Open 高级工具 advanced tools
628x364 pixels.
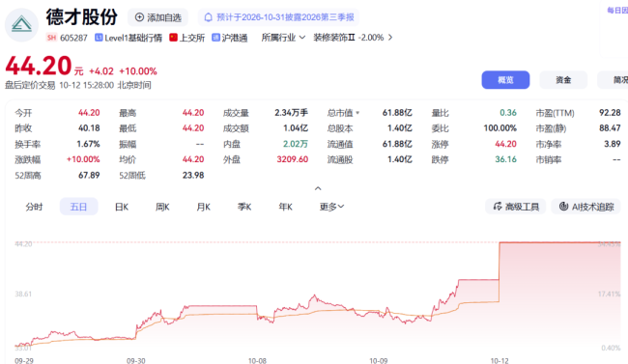[x=516, y=207]
